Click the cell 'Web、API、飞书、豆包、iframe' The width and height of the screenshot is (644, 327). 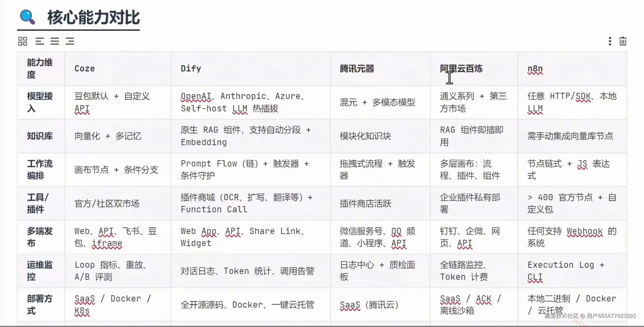click(118, 237)
